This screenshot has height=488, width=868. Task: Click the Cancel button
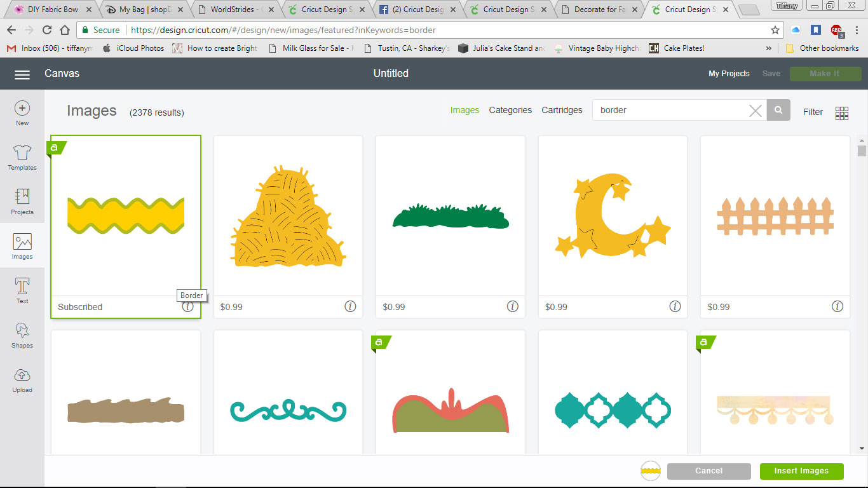point(709,471)
